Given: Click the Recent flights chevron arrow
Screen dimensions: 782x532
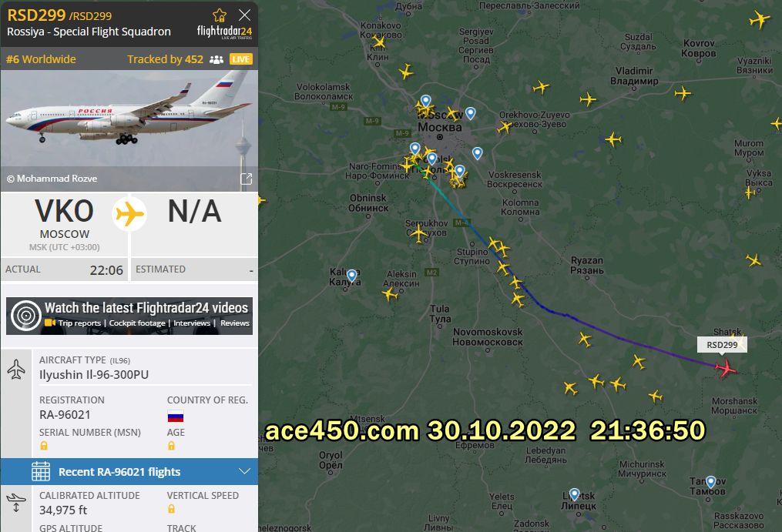Looking at the screenshot, I should [x=244, y=471].
